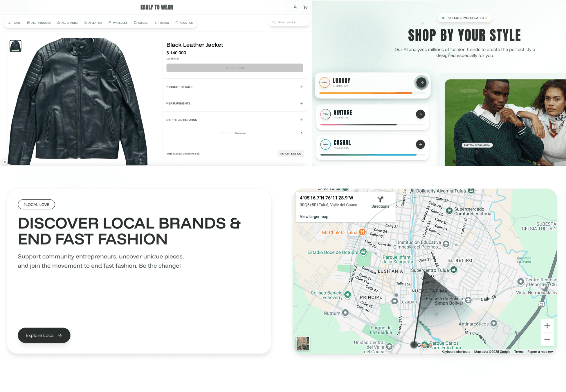566x392 pixels.
Task: Click the map Directions icon
Action: point(380,199)
